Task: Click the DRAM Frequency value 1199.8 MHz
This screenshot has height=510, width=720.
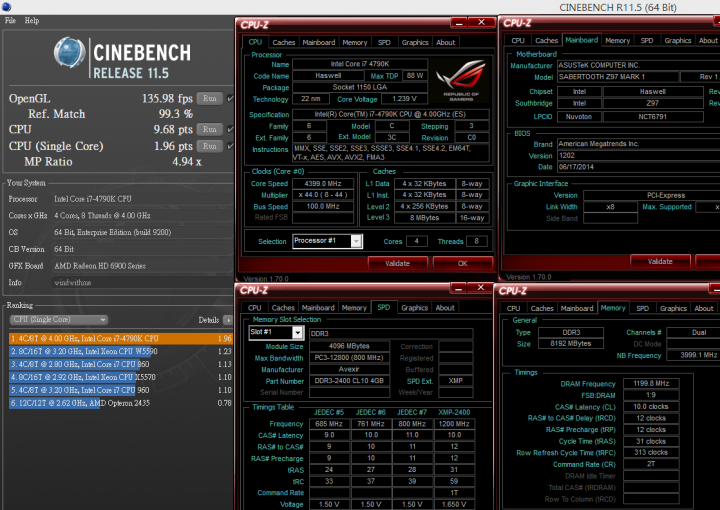Action: 651,383
